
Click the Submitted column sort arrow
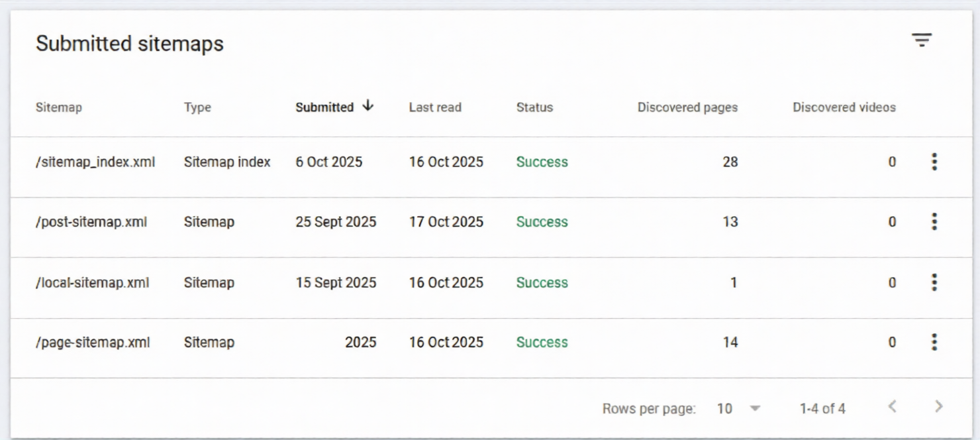[368, 106]
